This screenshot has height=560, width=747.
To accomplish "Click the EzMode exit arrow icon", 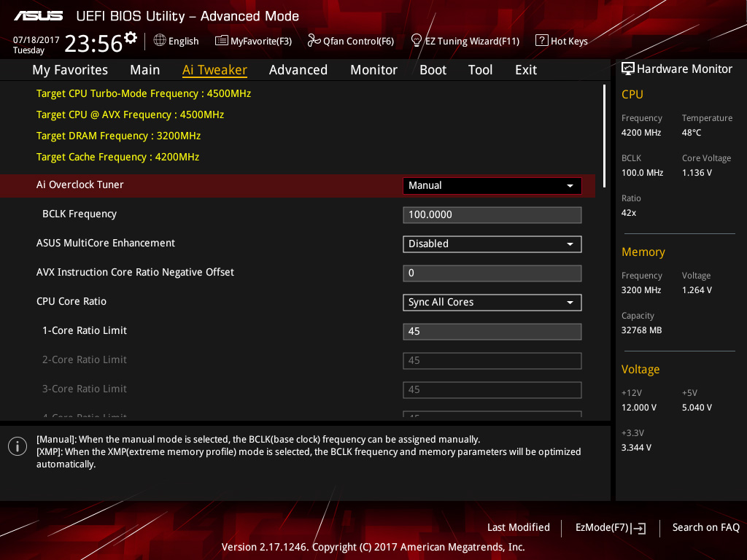I will tap(638, 528).
